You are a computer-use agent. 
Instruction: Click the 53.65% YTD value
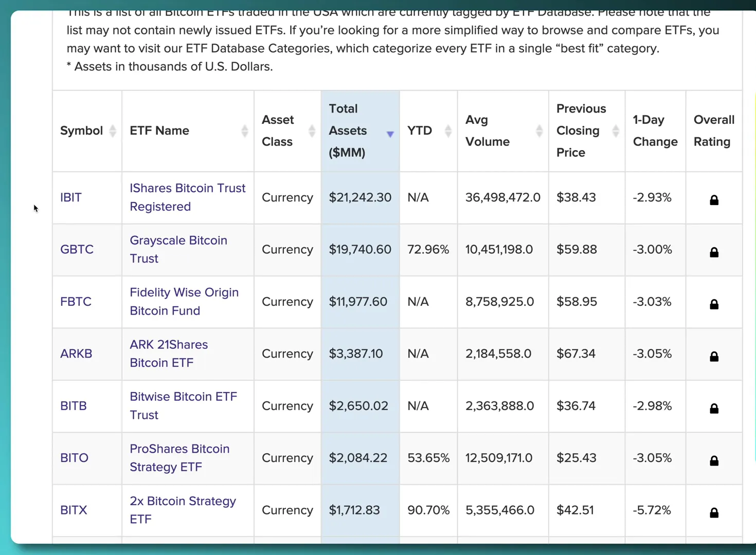click(x=428, y=458)
